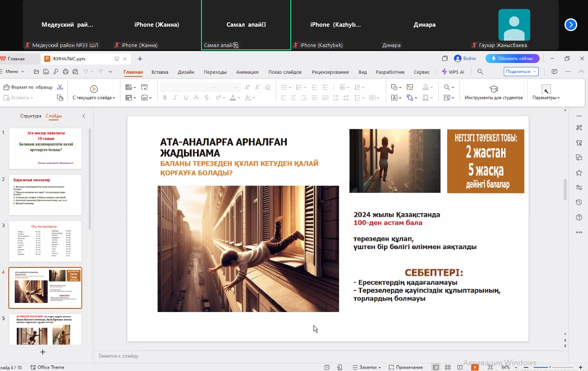This screenshot has width=588, height=371.
Task: Expand the Share dropdown
Action: [x=535, y=72]
